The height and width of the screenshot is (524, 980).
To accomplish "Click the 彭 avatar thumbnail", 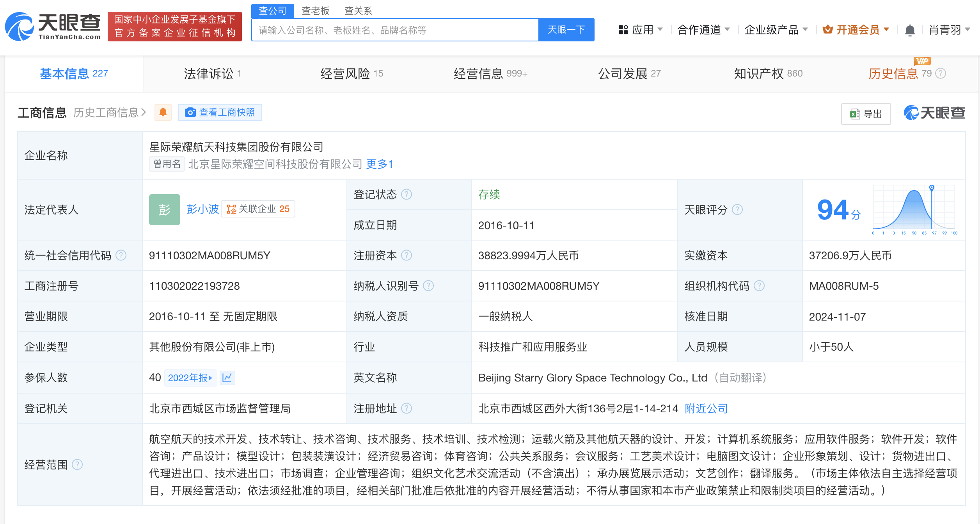I will 164,210.
